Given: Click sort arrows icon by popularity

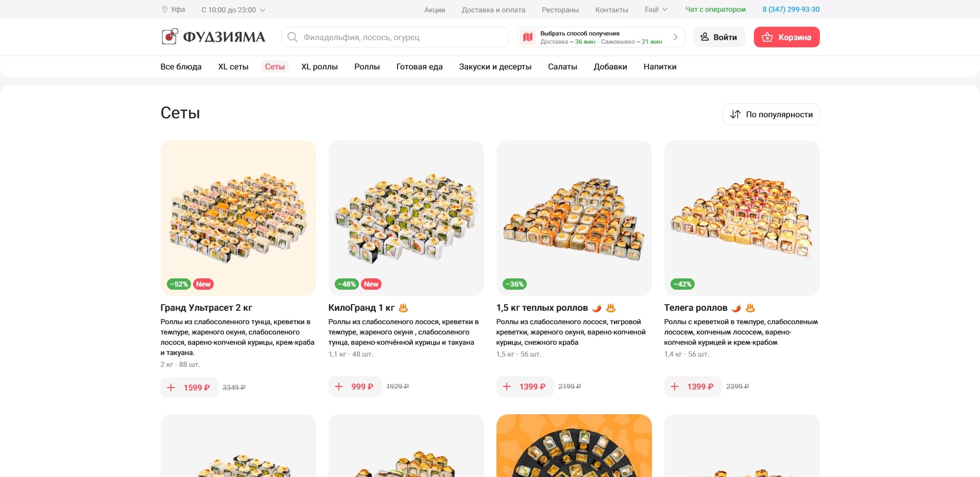Looking at the screenshot, I should (735, 114).
